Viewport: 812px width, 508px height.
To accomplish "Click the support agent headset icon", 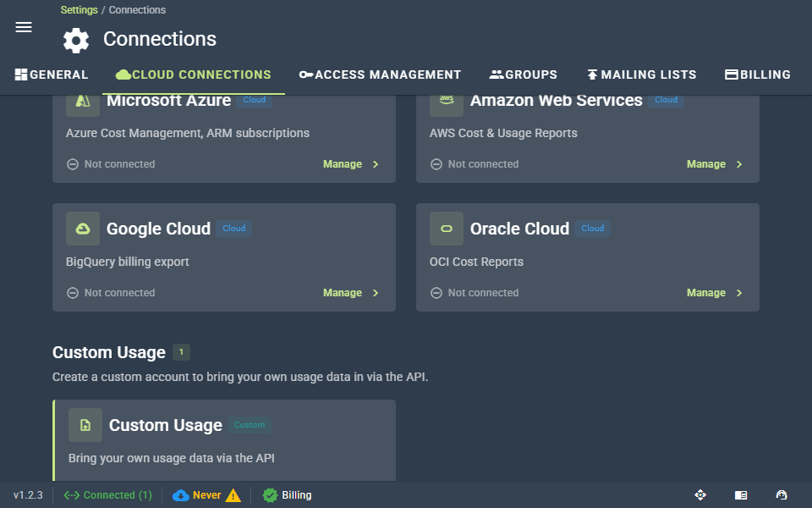I will 782,495.
